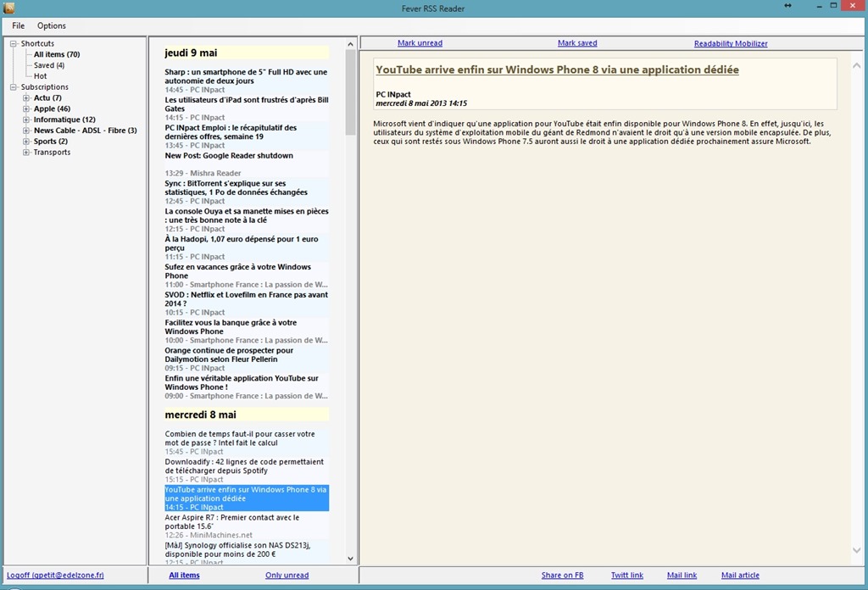Expand the Actu (7) folder
868x590 pixels.
coord(26,98)
